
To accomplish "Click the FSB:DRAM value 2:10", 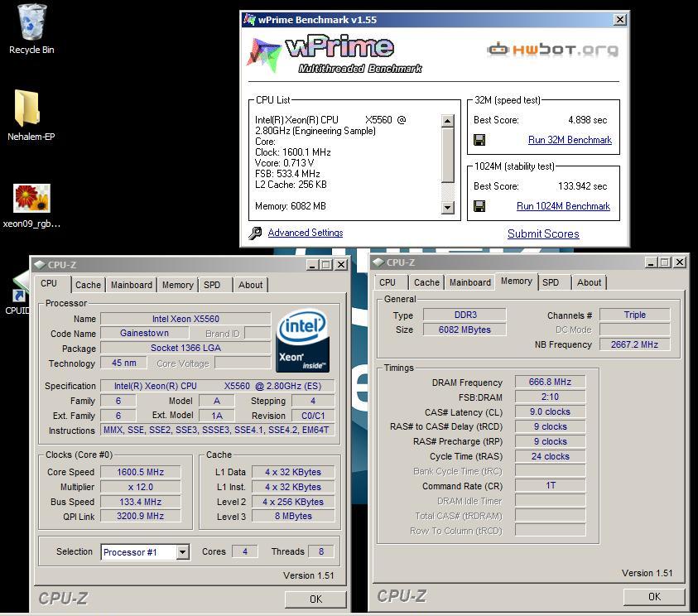I will (x=550, y=397).
